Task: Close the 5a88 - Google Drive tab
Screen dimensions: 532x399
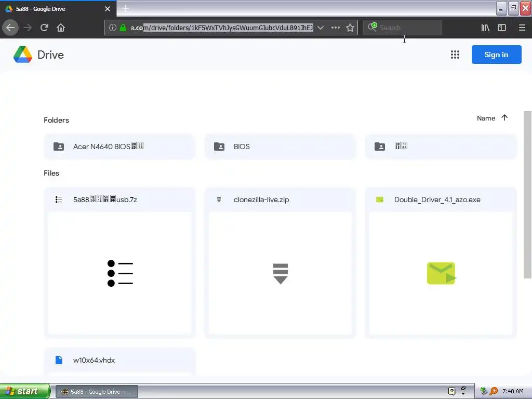Action: pos(108,9)
